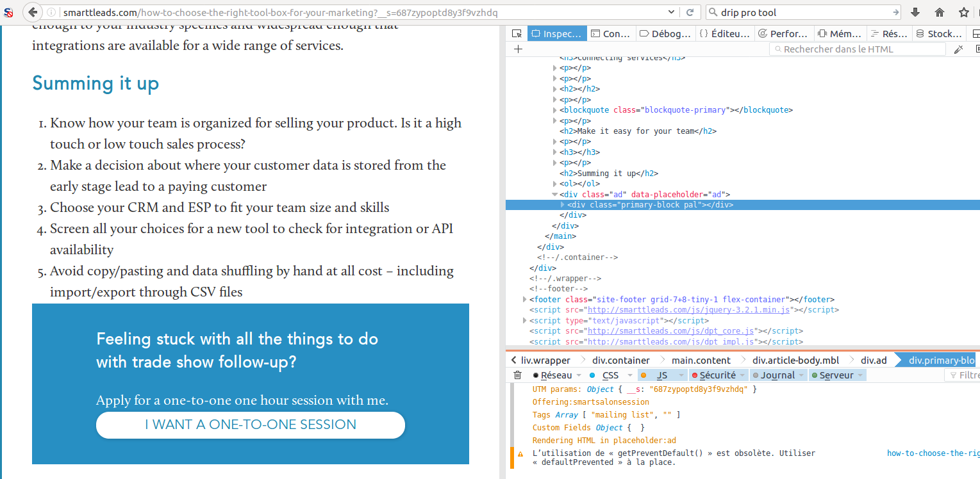Select the h2 Make it easy for your team node

click(638, 131)
